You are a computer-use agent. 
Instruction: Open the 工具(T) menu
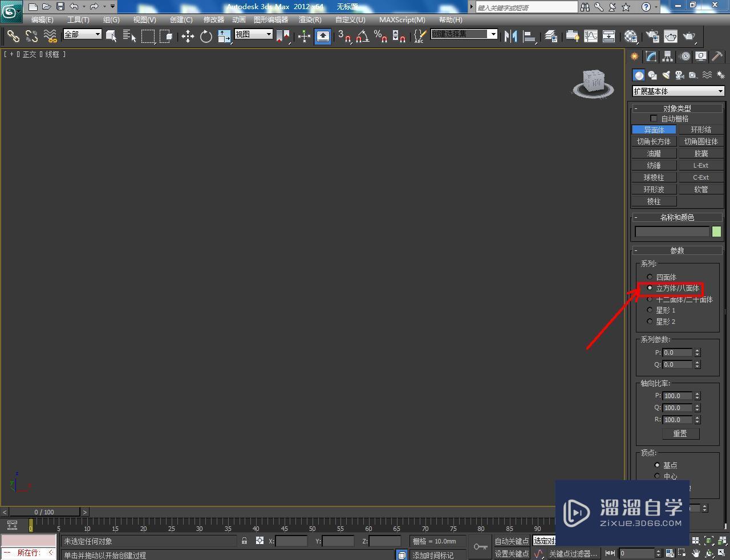point(78,20)
